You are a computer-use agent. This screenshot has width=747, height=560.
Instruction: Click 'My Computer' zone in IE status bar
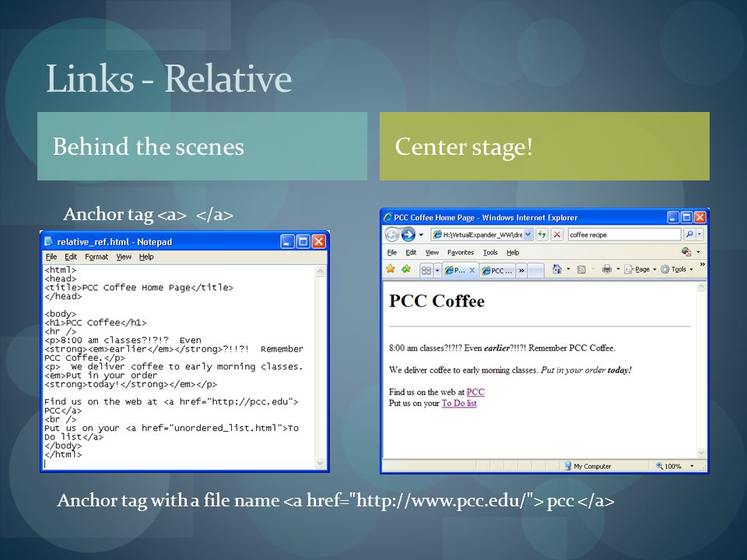587,466
